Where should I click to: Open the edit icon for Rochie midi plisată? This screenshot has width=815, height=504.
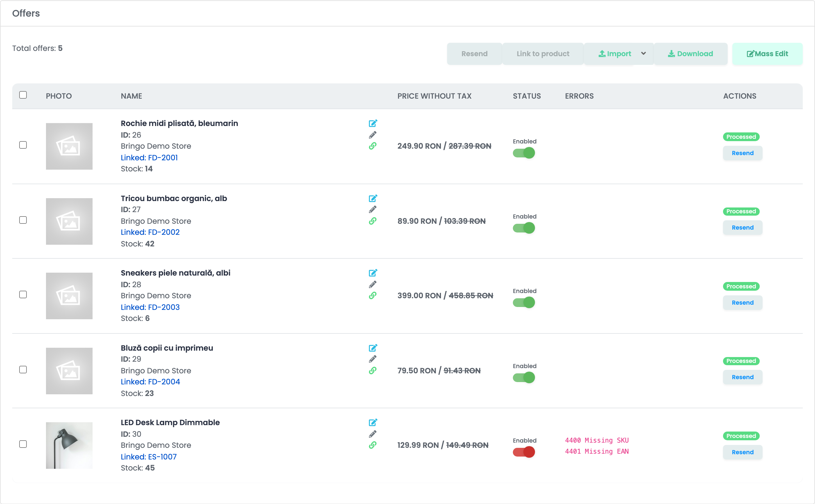pyautogui.click(x=373, y=123)
